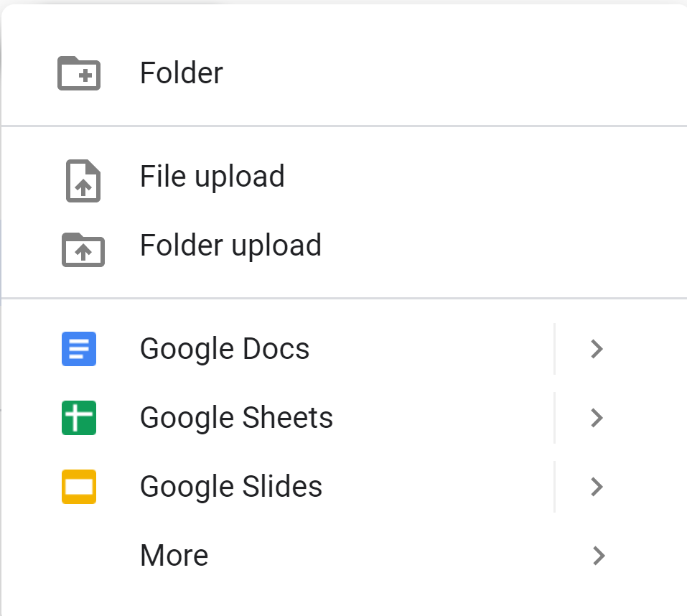Open the More text label
The width and height of the screenshot is (687, 616).
[x=174, y=555]
